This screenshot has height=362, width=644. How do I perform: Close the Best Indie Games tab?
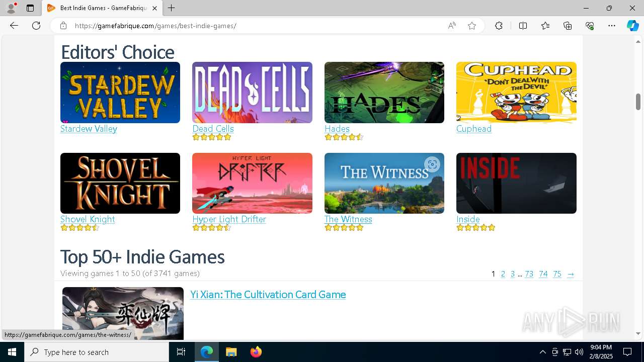pyautogui.click(x=155, y=8)
